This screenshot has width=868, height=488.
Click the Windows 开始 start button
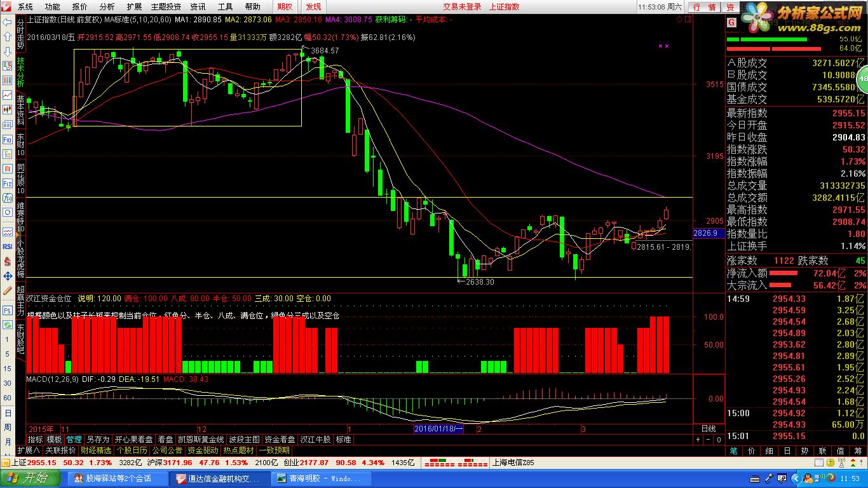(x=31, y=478)
